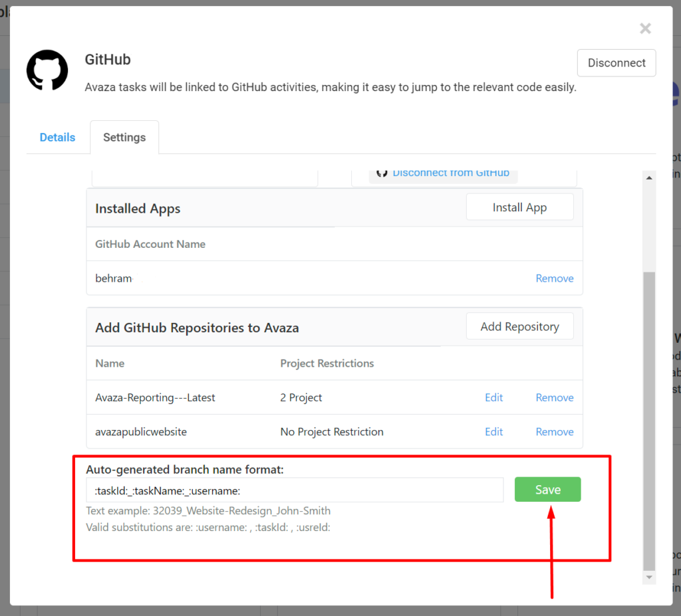The image size is (681, 616).
Task: Click the Install App button
Action: pyautogui.click(x=519, y=207)
